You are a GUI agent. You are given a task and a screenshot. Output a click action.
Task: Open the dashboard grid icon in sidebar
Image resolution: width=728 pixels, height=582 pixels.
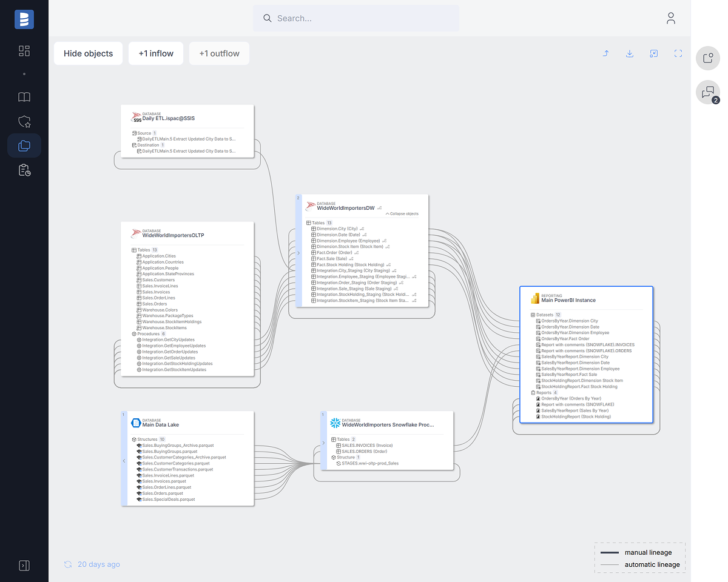pos(24,51)
